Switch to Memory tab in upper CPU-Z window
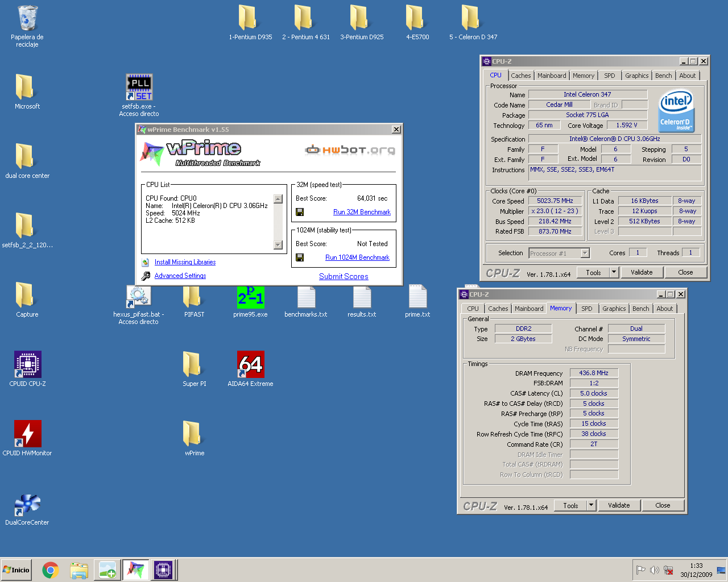Image resolution: width=728 pixels, height=582 pixels. [584, 76]
